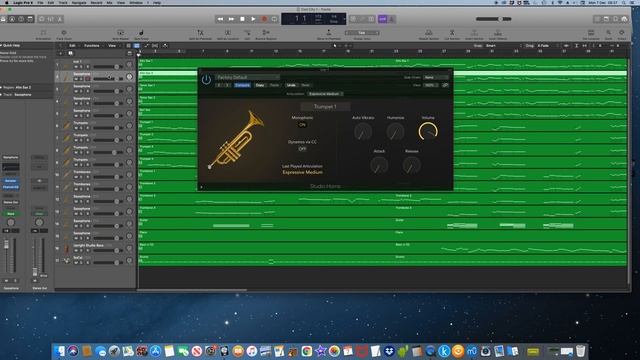Click the Zoom toolbar icon

[x=608, y=34]
